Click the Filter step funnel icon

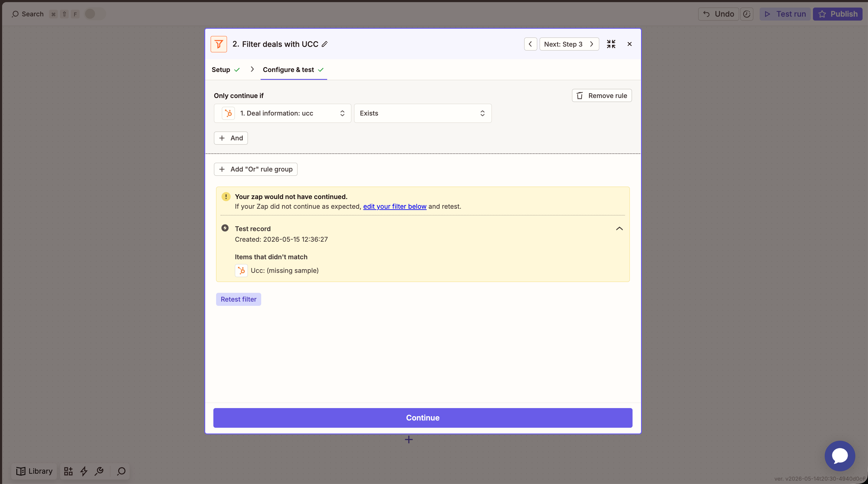tap(219, 44)
